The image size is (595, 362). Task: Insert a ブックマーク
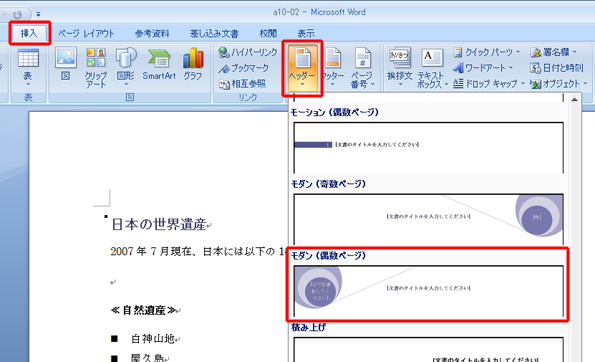(x=244, y=68)
